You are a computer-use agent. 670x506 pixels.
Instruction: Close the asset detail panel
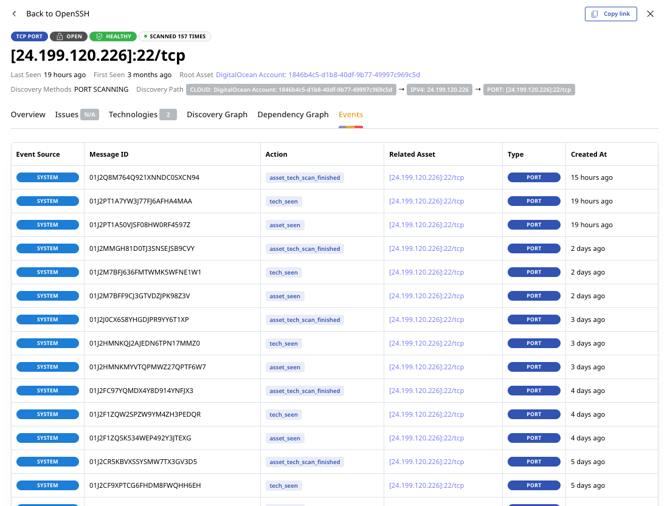coord(650,14)
